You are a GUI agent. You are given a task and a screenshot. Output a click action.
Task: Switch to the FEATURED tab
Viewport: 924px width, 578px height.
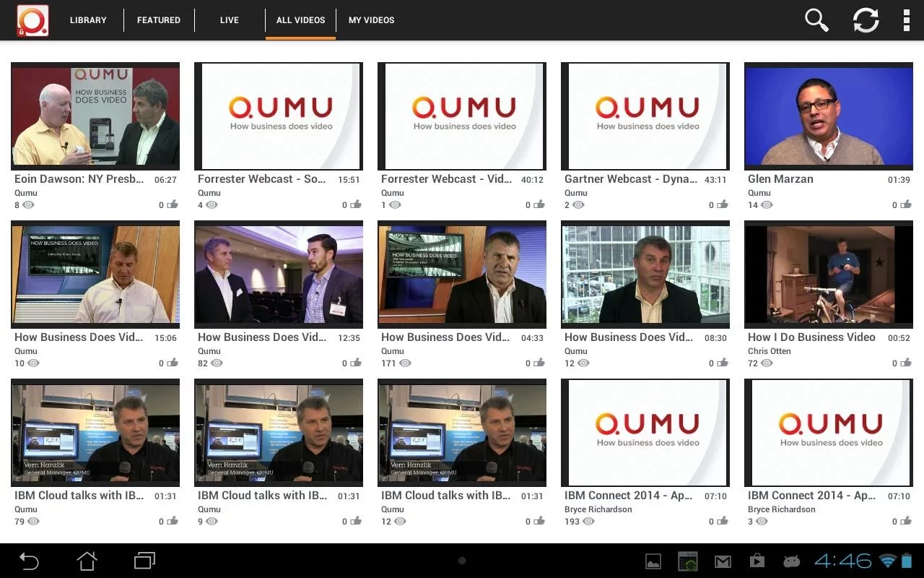(159, 20)
